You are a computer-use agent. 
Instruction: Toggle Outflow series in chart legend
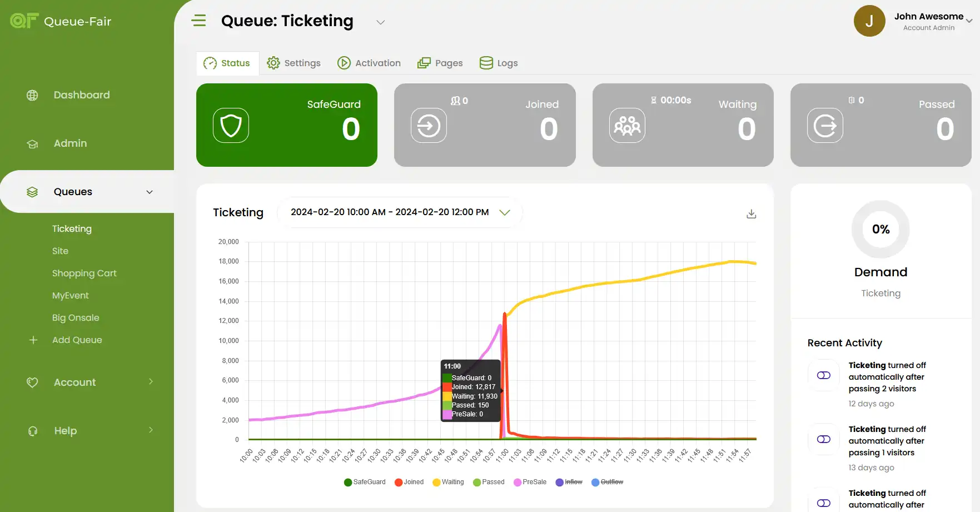(608, 482)
